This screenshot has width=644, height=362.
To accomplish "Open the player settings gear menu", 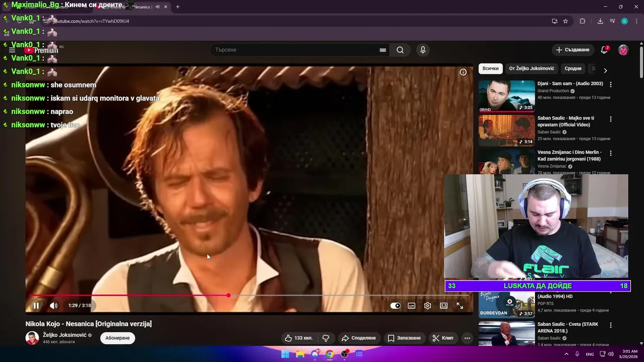I will coord(428,305).
